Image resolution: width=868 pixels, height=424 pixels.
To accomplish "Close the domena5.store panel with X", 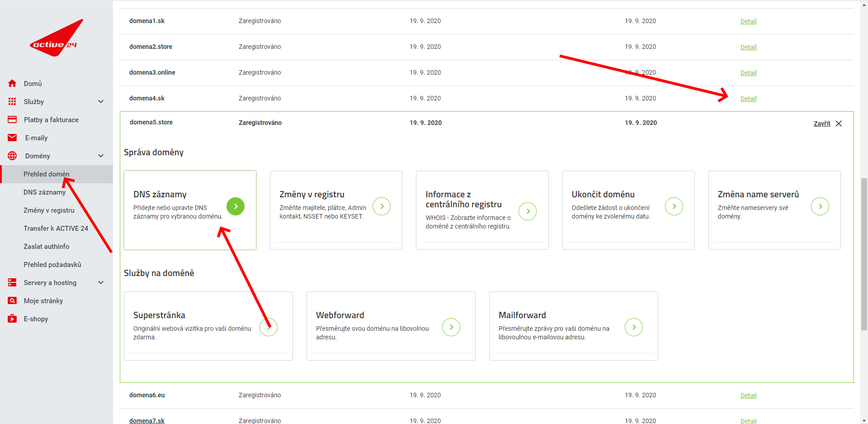I will pyautogui.click(x=839, y=124).
